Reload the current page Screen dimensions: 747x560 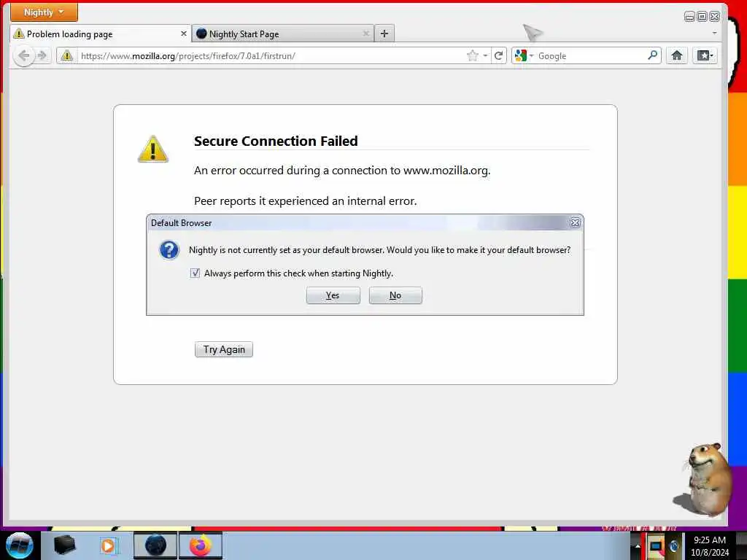(x=499, y=55)
